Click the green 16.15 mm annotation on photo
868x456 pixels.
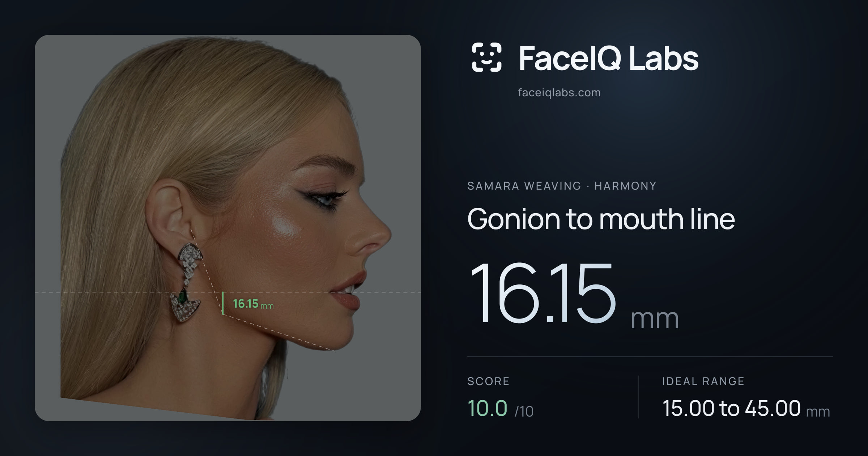click(x=253, y=304)
